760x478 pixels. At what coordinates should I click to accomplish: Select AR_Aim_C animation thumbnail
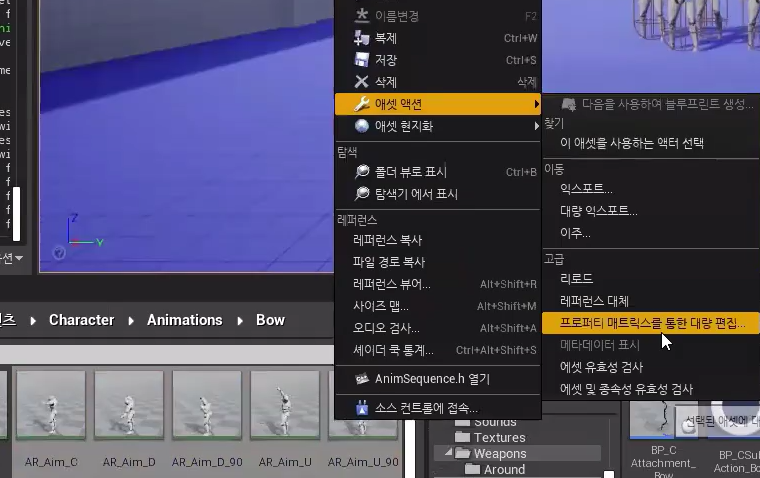point(51,405)
